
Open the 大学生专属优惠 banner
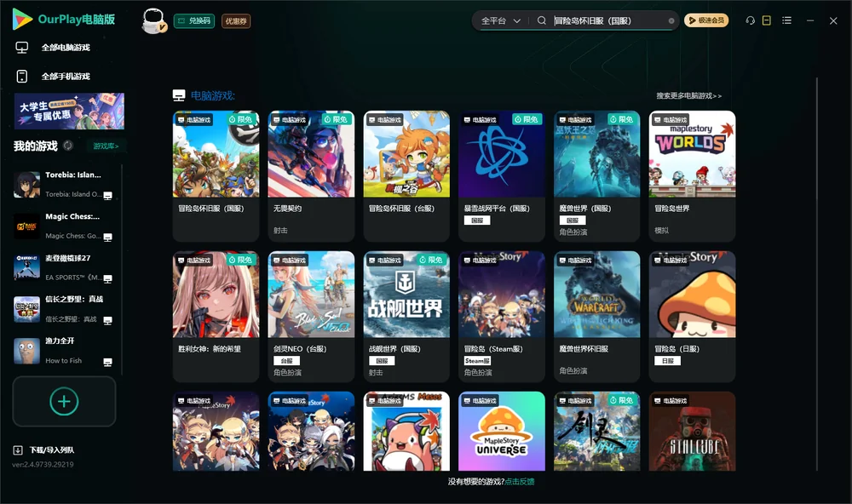[x=69, y=112]
